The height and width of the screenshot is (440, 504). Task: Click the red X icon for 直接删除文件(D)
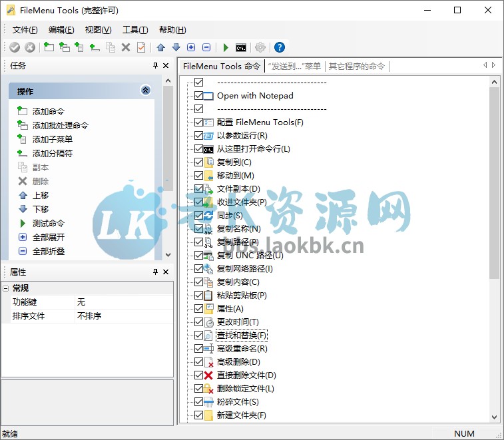coord(208,375)
